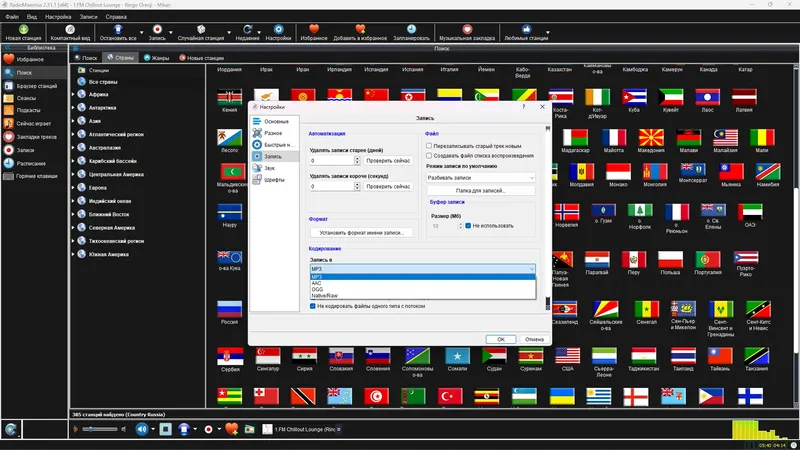
Task: Open Настройки gear toolbar icon
Action: [x=278, y=30]
